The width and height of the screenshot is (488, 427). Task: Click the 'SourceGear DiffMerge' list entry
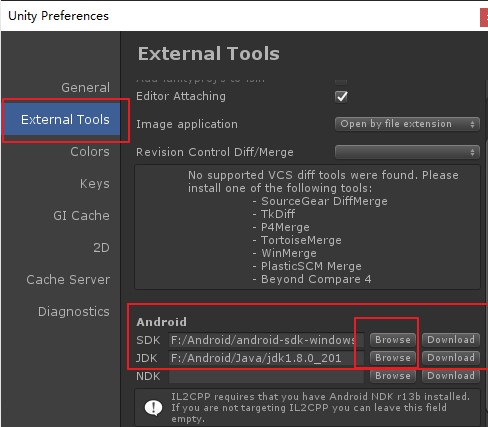[324, 201]
